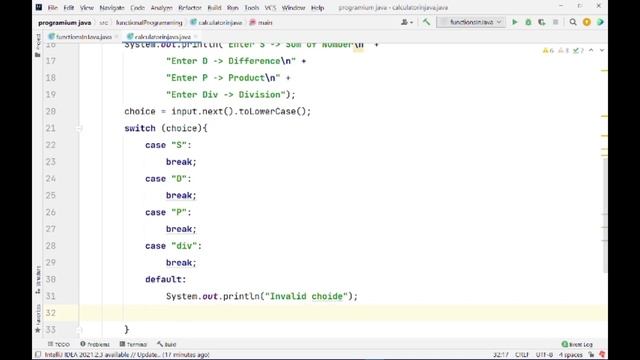Change the CRLF line separator setting
640x360 pixels.
(522, 355)
